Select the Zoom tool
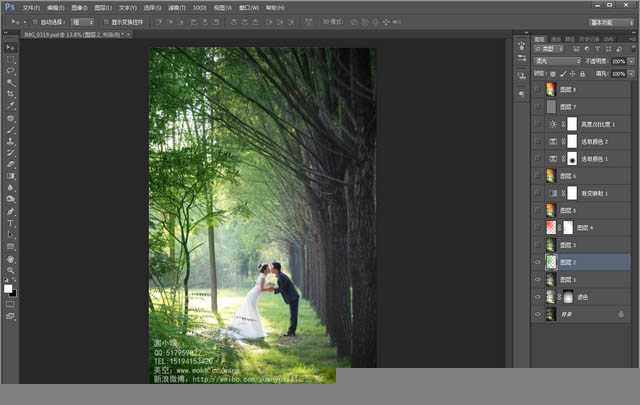This screenshot has height=405, width=640. click(10, 270)
